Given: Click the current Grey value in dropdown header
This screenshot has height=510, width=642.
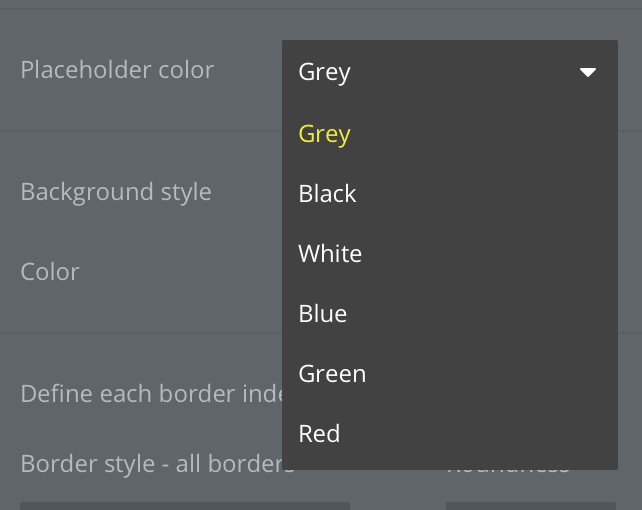Looking at the screenshot, I should (325, 72).
